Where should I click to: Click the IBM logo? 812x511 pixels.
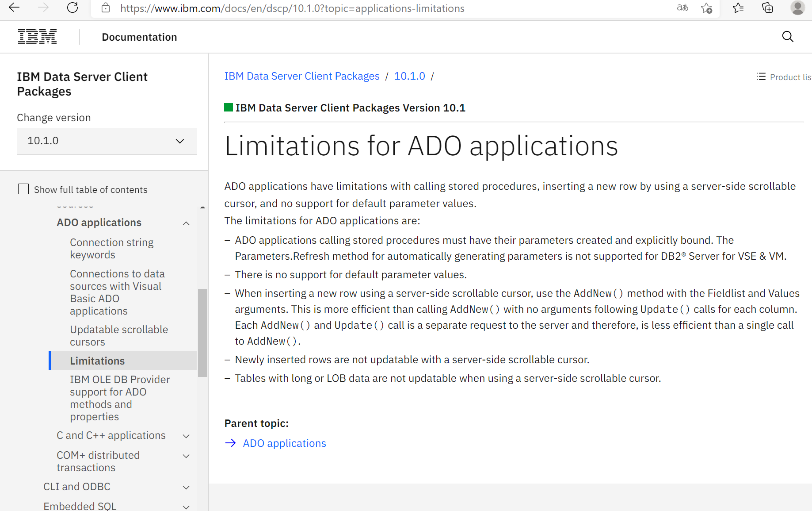(x=37, y=37)
